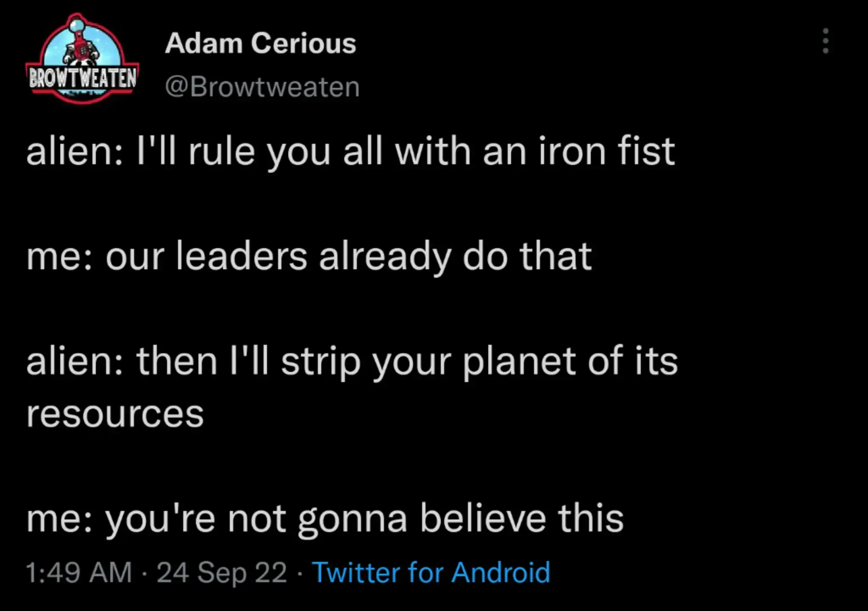Click the Browtweaten profile avatar
Screen dimensions: 868x611
click(82, 59)
